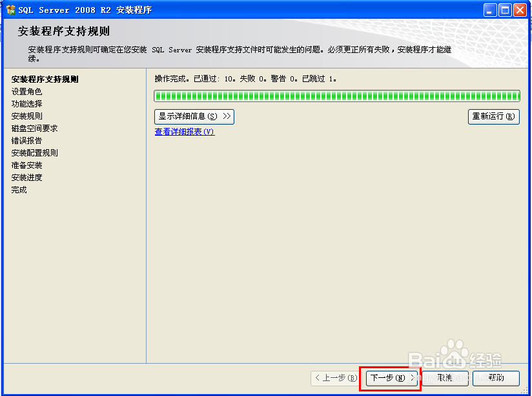532x396 pixels.
Task: Select 安装规则 from the step list
Action: click(26, 116)
